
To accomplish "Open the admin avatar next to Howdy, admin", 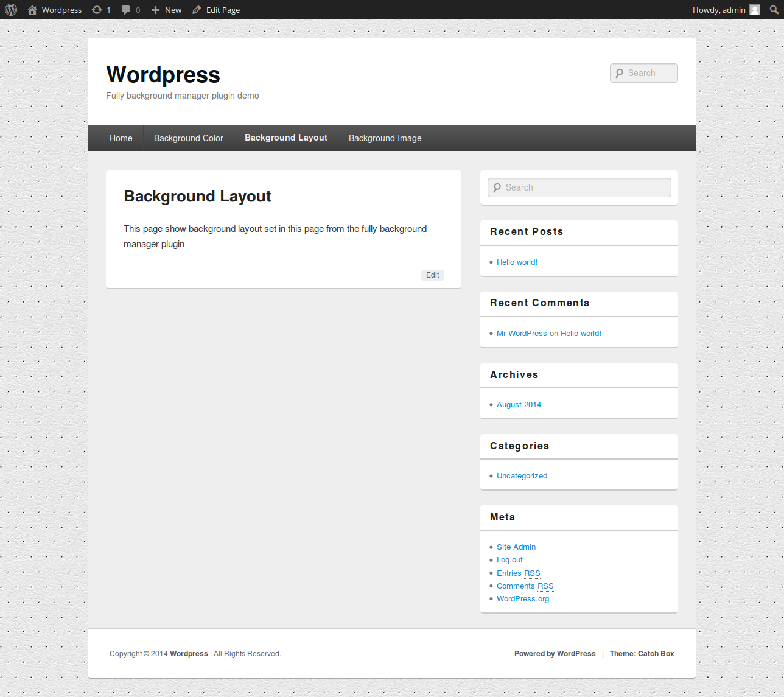I will tap(755, 10).
